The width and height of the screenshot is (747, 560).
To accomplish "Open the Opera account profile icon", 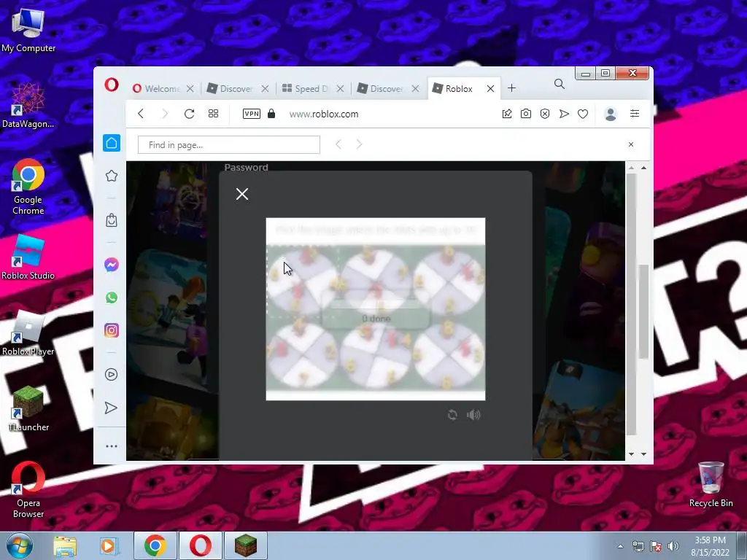I will coord(611,114).
